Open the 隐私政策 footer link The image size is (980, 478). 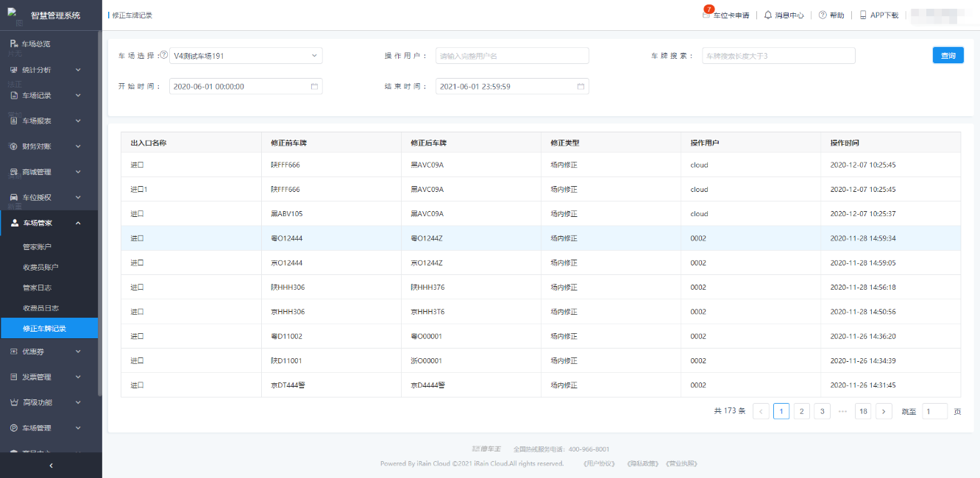click(641, 463)
